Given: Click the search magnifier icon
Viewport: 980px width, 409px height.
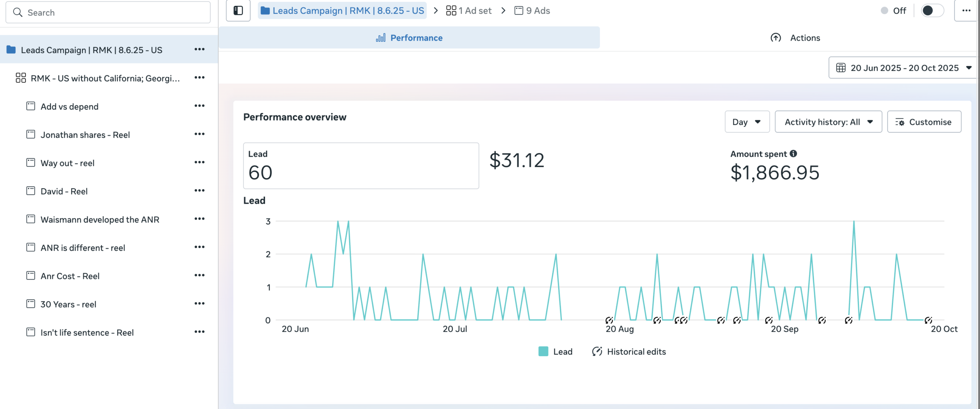Looking at the screenshot, I should click(18, 13).
